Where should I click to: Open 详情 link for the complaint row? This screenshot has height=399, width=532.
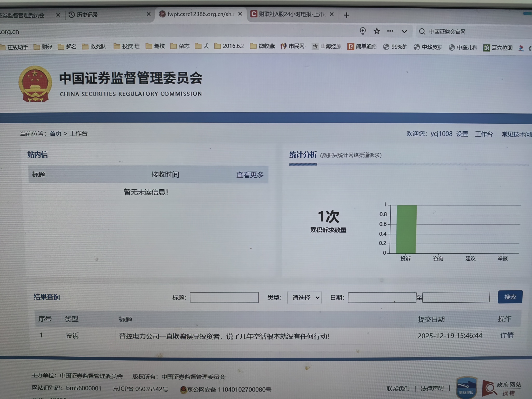(507, 335)
